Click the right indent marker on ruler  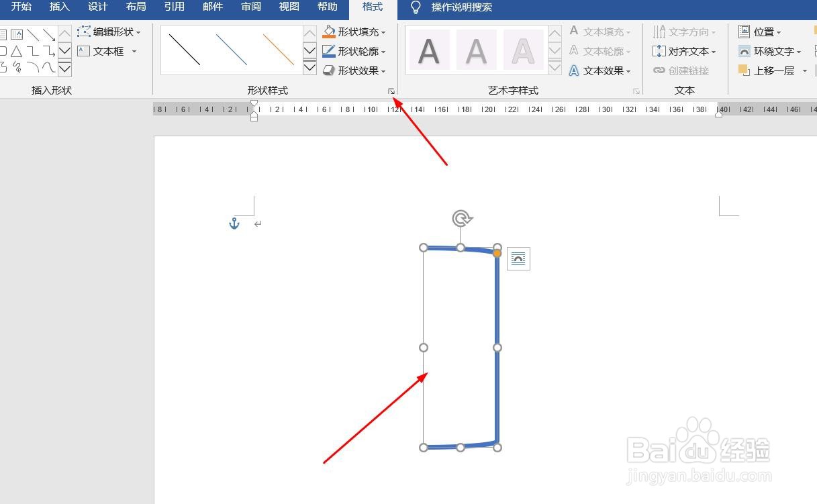pos(719,114)
